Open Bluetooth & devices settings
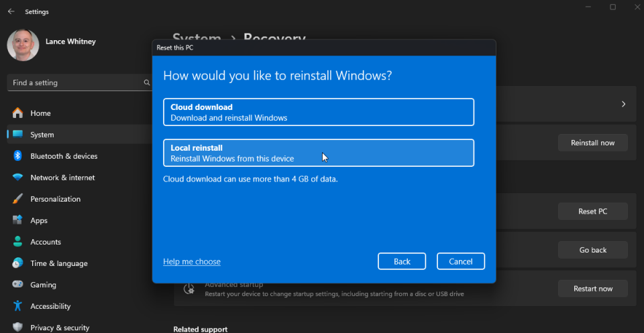The image size is (644, 333). [64, 156]
